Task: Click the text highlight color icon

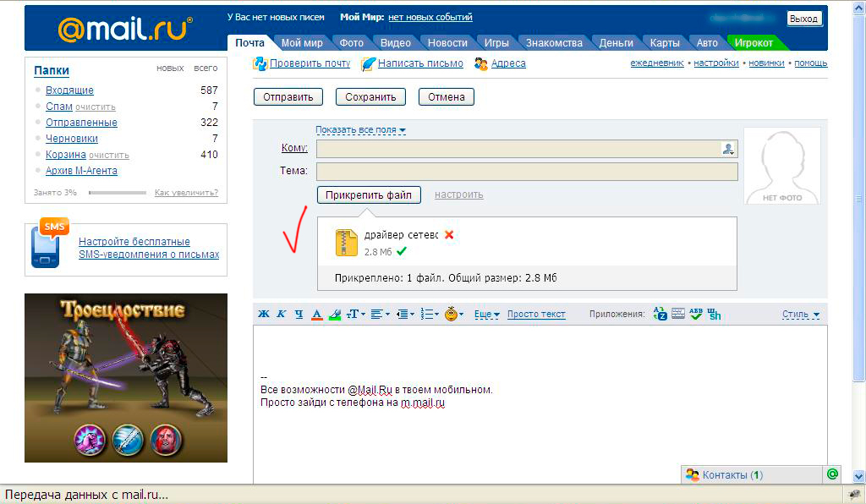Action: tap(335, 314)
